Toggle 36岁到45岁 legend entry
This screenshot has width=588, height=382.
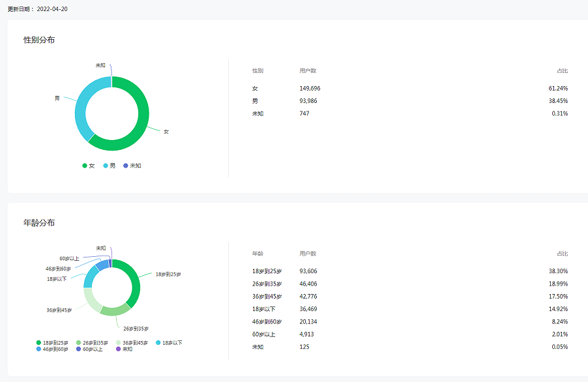click(x=132, y=342)
